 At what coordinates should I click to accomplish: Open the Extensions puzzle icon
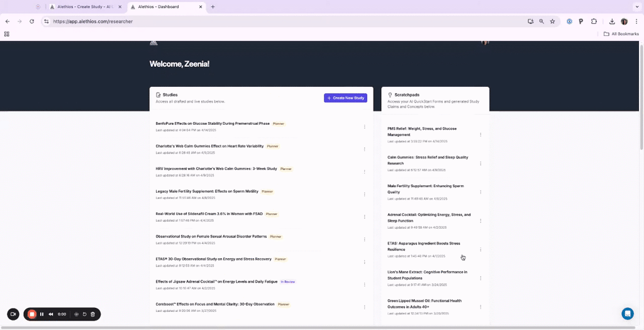pos(594,21)
